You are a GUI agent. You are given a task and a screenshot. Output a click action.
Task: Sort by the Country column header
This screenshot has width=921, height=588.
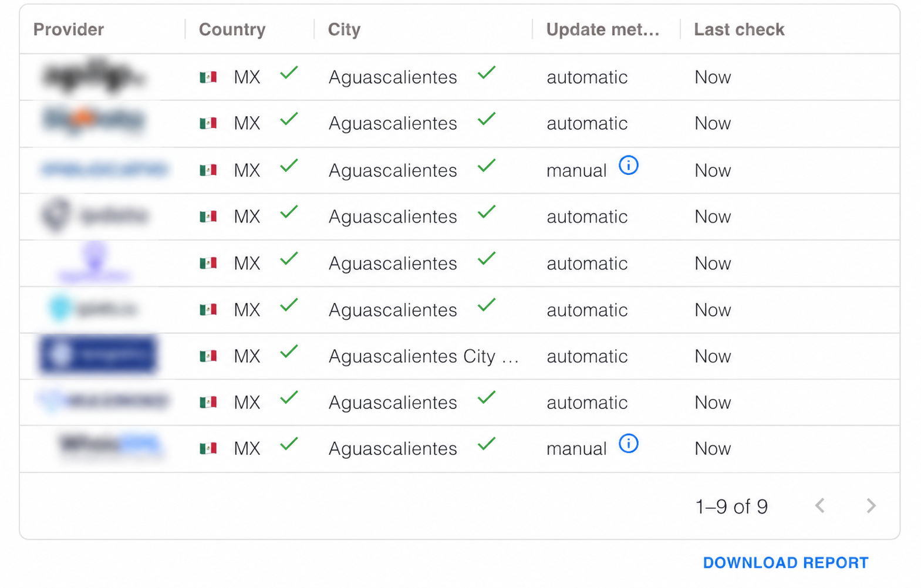click(x=232, y=29)
